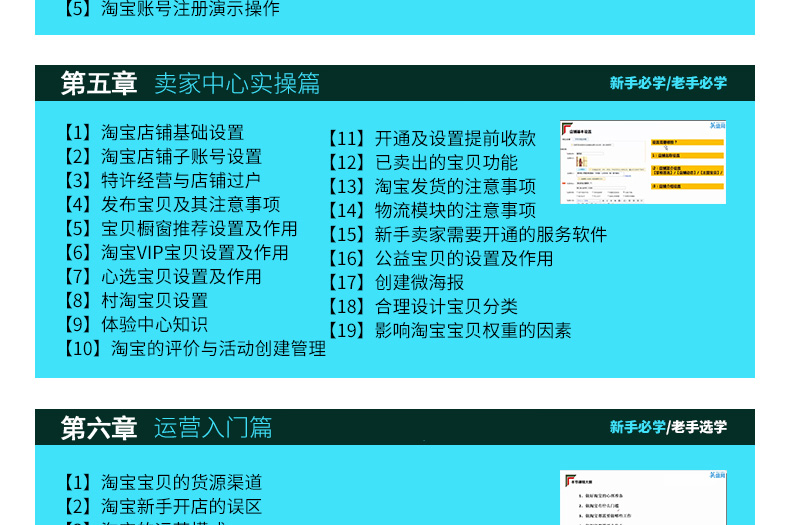790x525 pixels.
Task: Select item 【7】 心选宝贝设置及作用
Action: click(x=162, y=276)
